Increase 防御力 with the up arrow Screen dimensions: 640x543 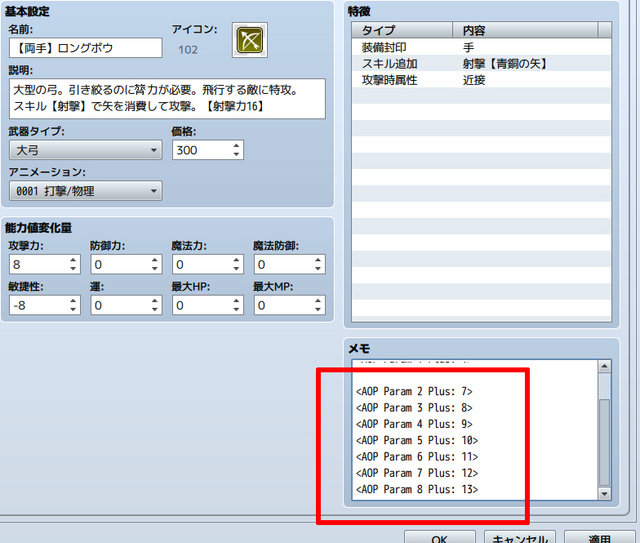(x=155, y=260)
